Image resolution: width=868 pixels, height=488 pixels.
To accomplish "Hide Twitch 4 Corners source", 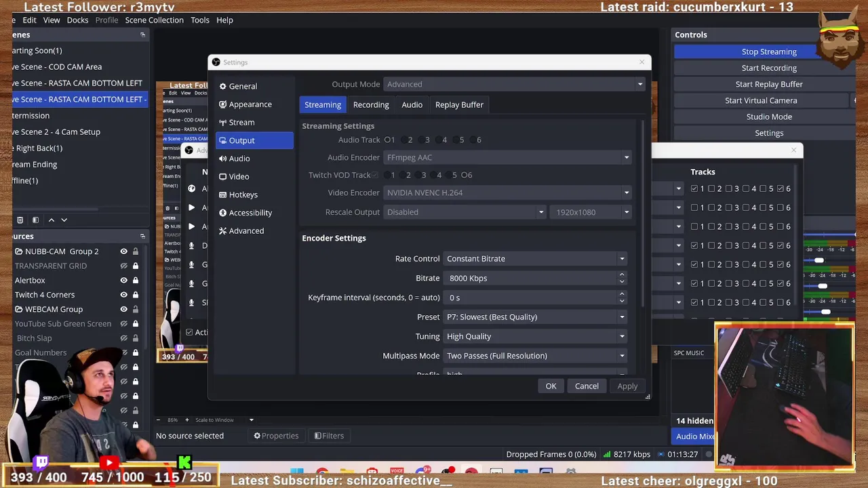I will pos(123,295).
